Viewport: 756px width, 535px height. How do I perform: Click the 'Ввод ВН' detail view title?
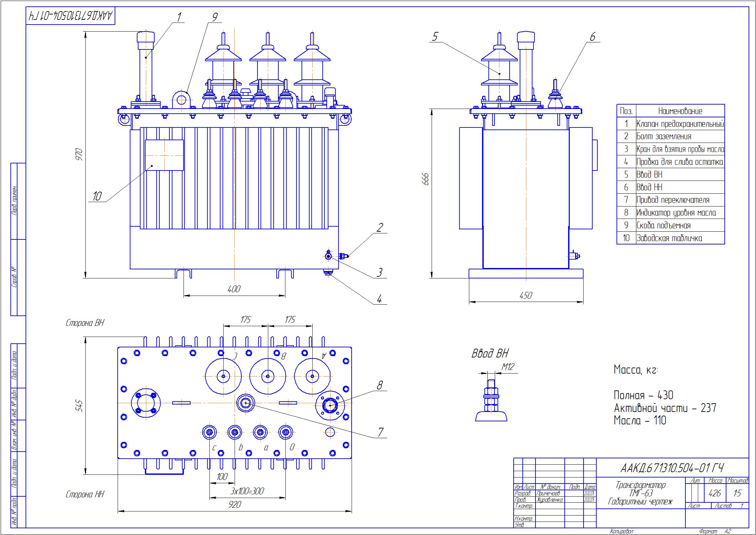point(490,353)
